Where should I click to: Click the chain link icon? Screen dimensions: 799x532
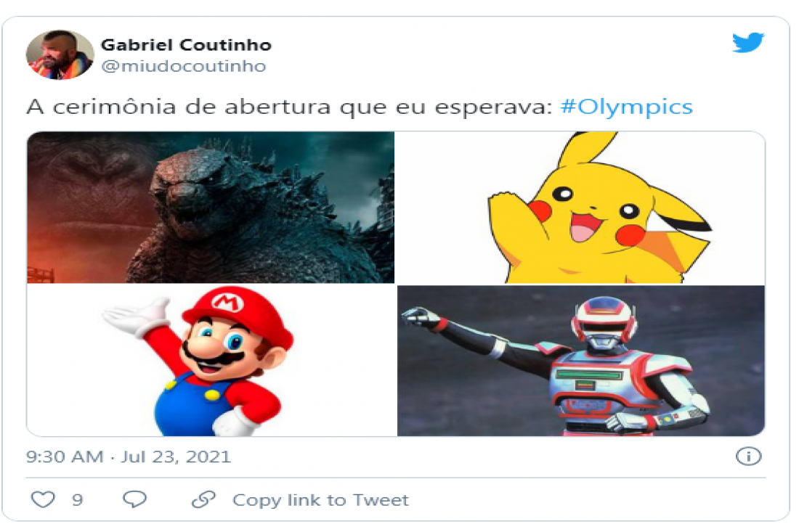click(x=203, y=499)
